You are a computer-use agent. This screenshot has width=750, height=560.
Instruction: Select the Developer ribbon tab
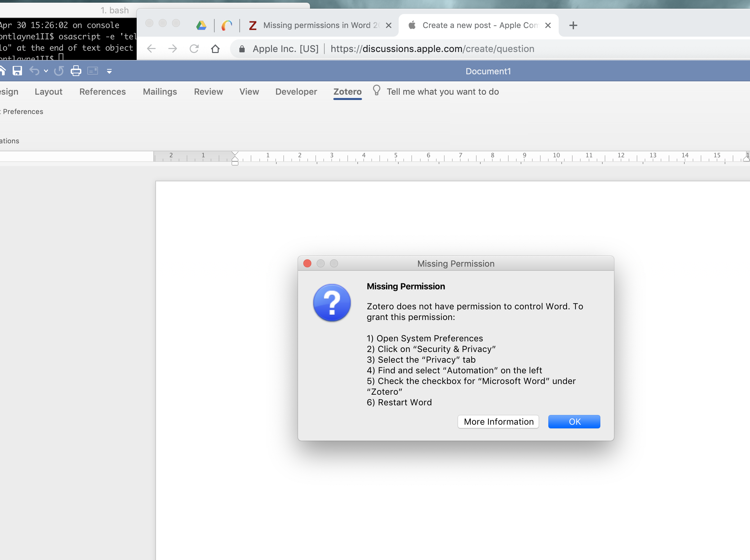click(x=296, y=92)
